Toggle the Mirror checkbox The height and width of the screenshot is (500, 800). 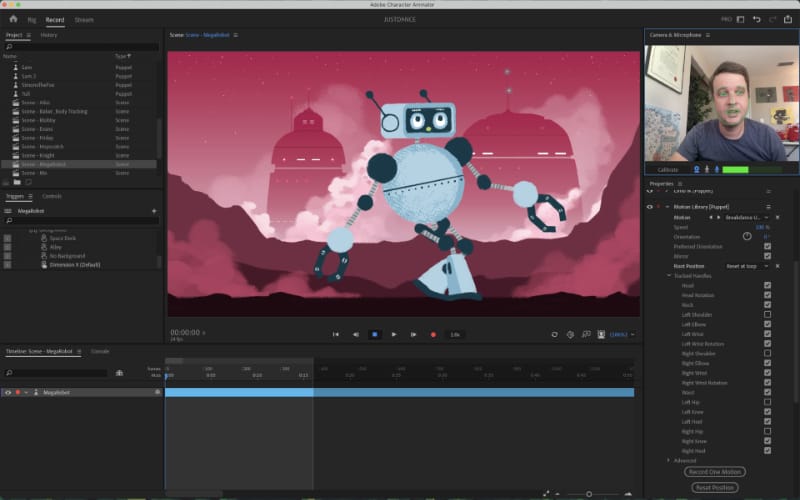[x=767, y=256]
